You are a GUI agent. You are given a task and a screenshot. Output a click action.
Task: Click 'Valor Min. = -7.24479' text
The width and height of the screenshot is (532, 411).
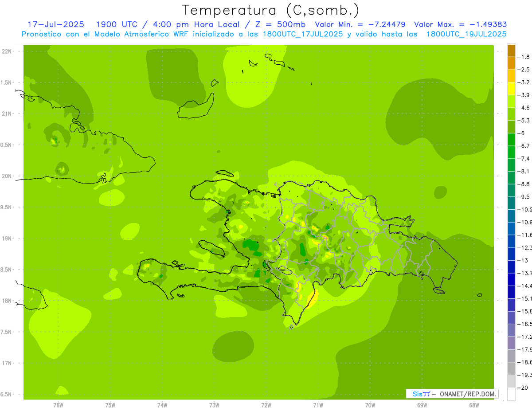point(360,24)
